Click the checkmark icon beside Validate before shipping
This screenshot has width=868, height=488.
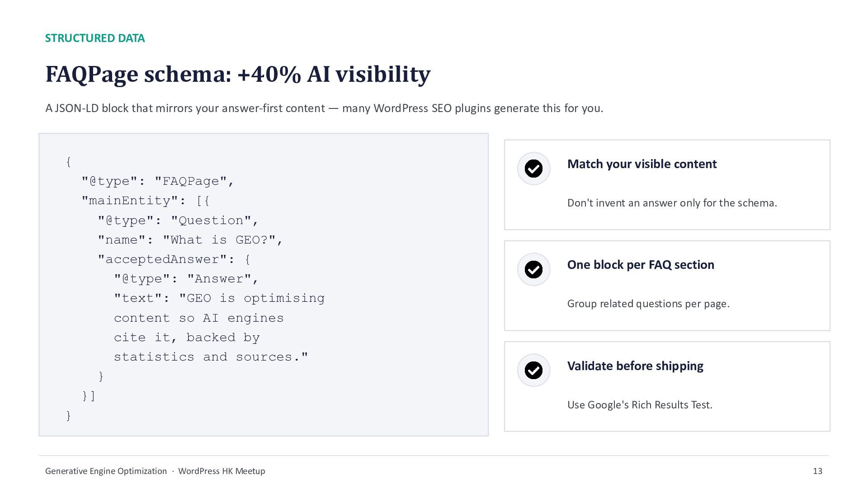pos(533,370)
